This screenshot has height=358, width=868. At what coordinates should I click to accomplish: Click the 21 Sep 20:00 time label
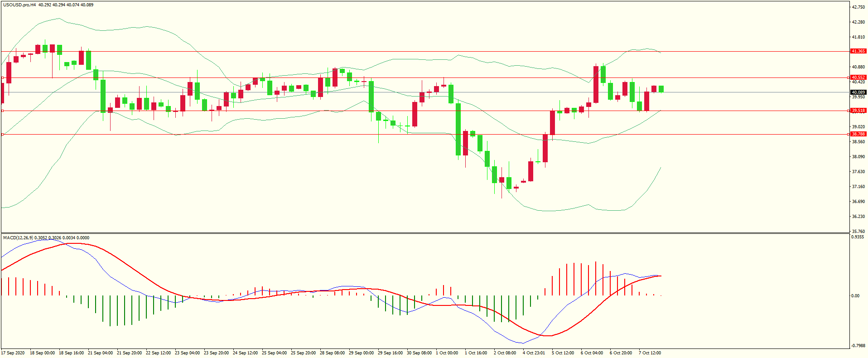coord(129,353)
